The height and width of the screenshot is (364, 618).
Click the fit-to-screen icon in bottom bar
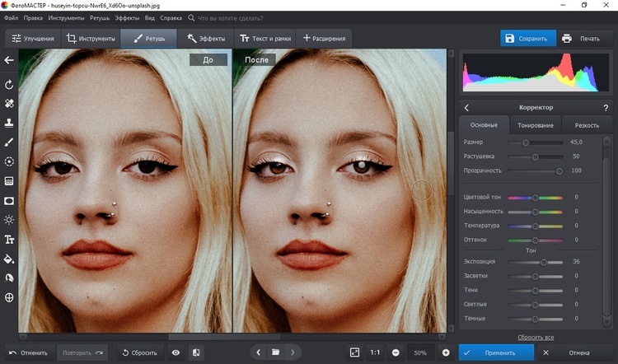click(x=354, y=352)
